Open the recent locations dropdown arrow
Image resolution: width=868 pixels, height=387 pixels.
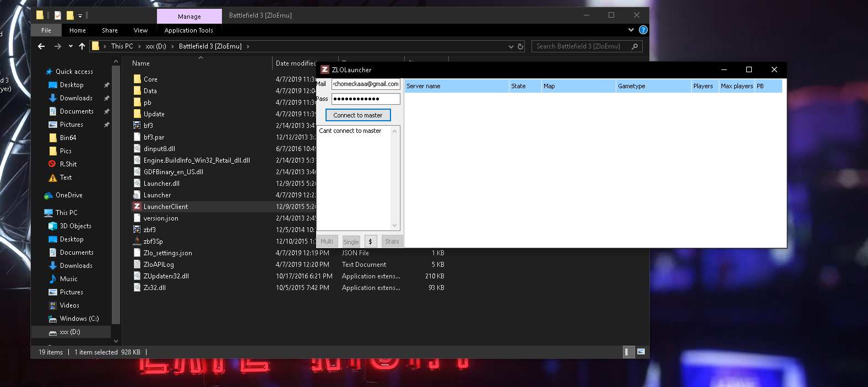70,46
